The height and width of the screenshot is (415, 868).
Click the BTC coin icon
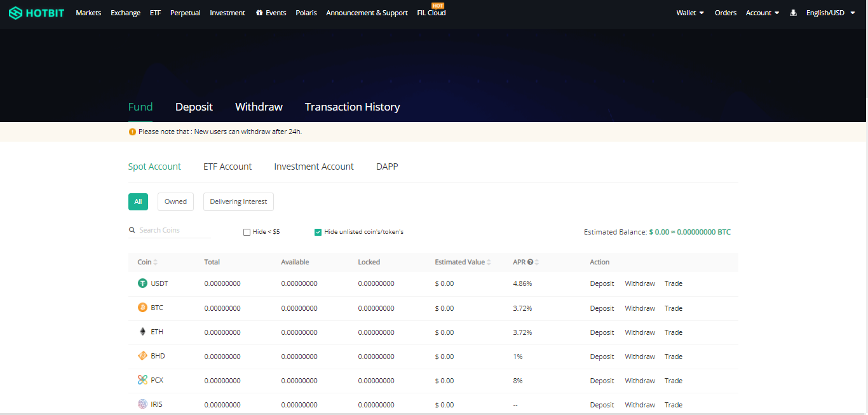(x=142, y=308)
